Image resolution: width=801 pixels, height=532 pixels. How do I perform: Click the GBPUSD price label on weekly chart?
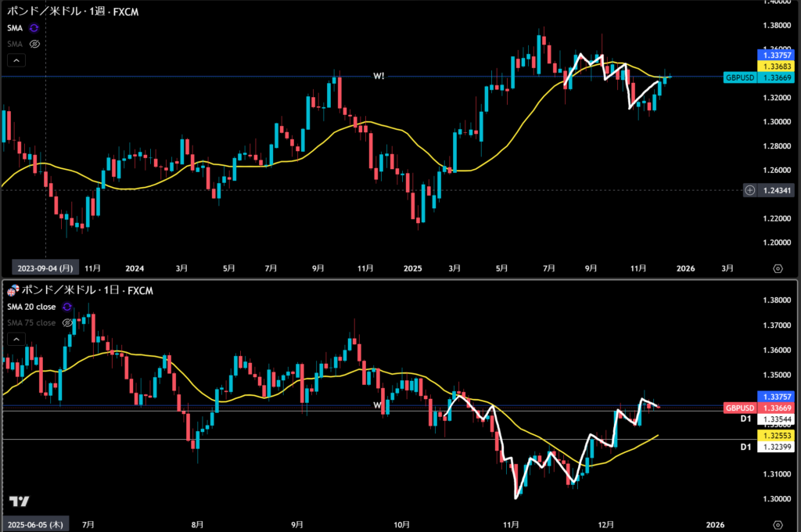pyautogui.click(x=740, y=77)
